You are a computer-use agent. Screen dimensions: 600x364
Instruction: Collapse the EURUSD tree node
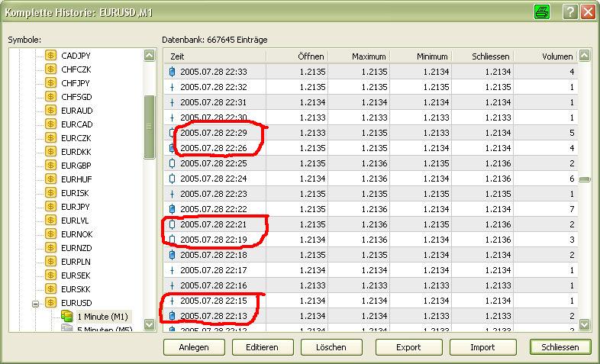[35, 303]
